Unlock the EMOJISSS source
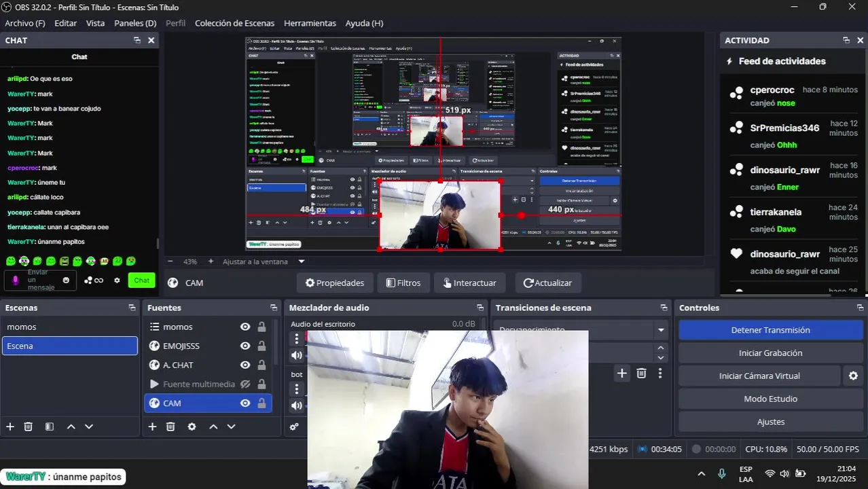Screen dimensions: 868x489 (x=261, y=346)
